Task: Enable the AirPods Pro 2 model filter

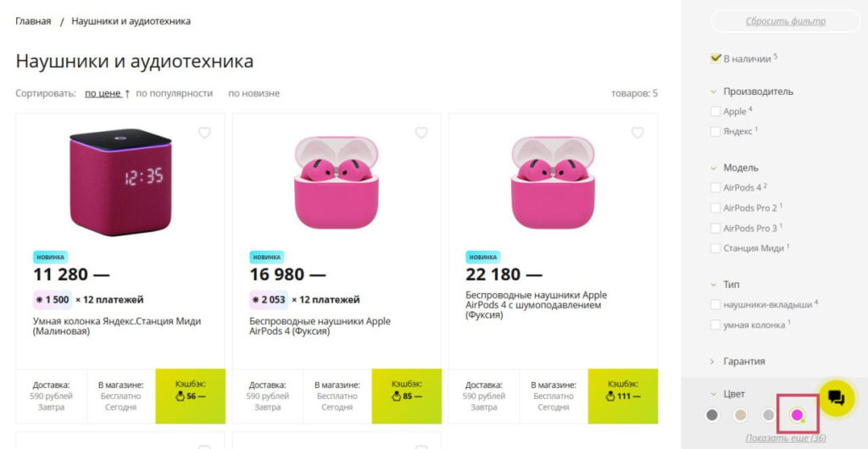Action: pyautogui.click(x=715, y=208)
